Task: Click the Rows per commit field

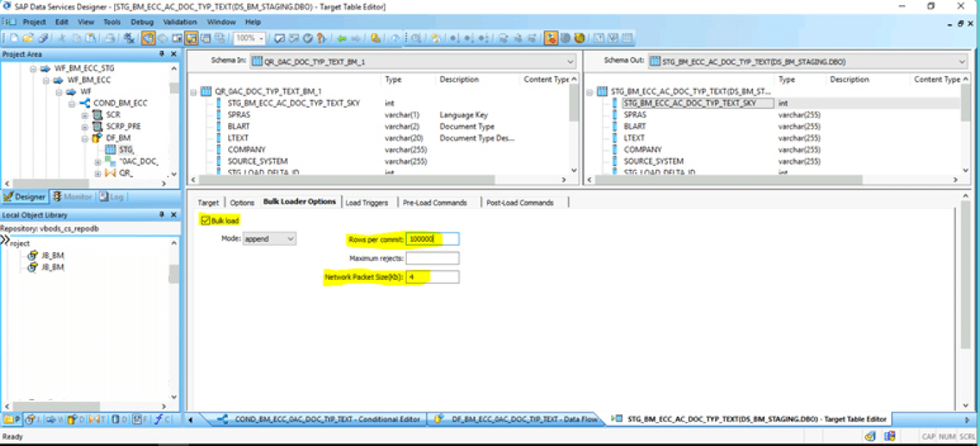Action: pos(432,239)
